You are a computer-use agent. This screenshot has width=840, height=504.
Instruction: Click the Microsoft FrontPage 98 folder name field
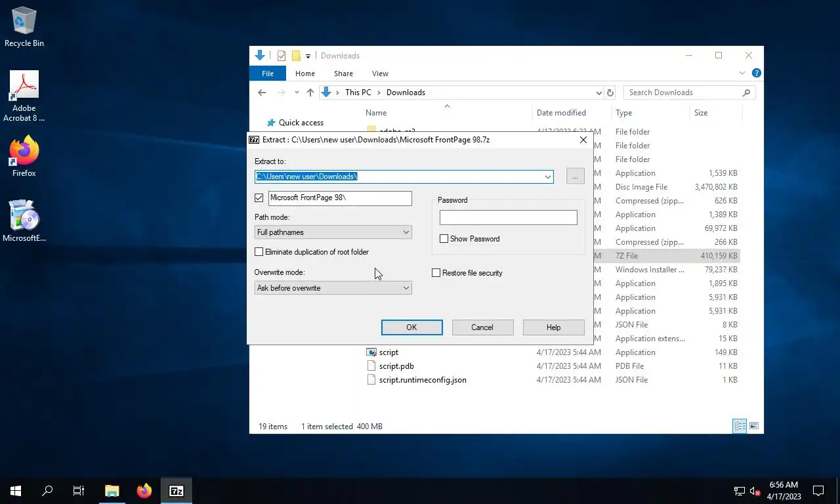coord(340,198)
